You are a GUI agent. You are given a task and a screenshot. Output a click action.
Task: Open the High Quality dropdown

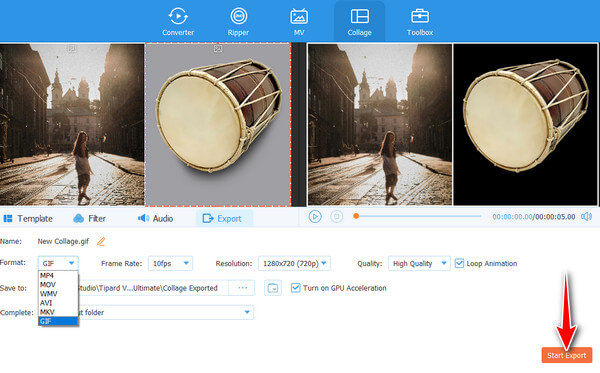pos(419,263)
